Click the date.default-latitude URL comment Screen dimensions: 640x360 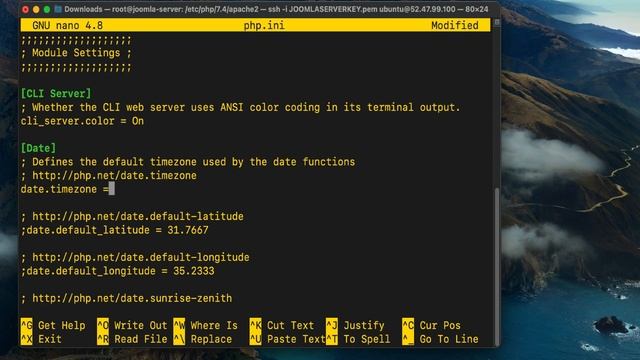coord(132,216)
